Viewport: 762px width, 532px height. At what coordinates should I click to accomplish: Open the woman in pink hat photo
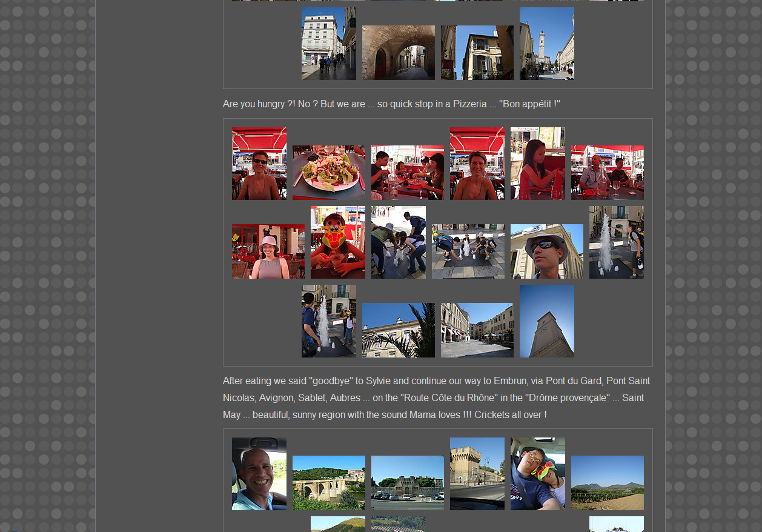[x=268, y=251]
